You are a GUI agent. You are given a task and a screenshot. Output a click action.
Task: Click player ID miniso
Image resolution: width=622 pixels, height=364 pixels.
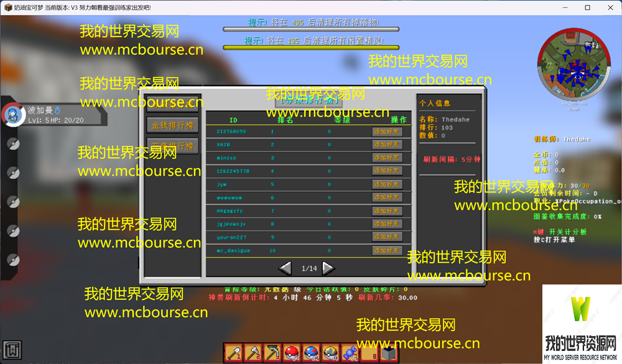[226, 158]
